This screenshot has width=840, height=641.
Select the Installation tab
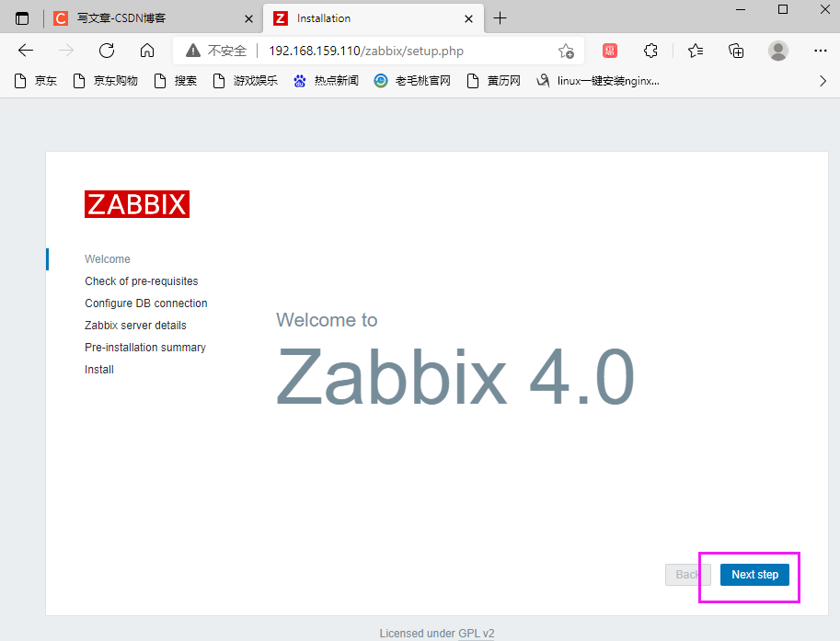[x=374, y=18]
